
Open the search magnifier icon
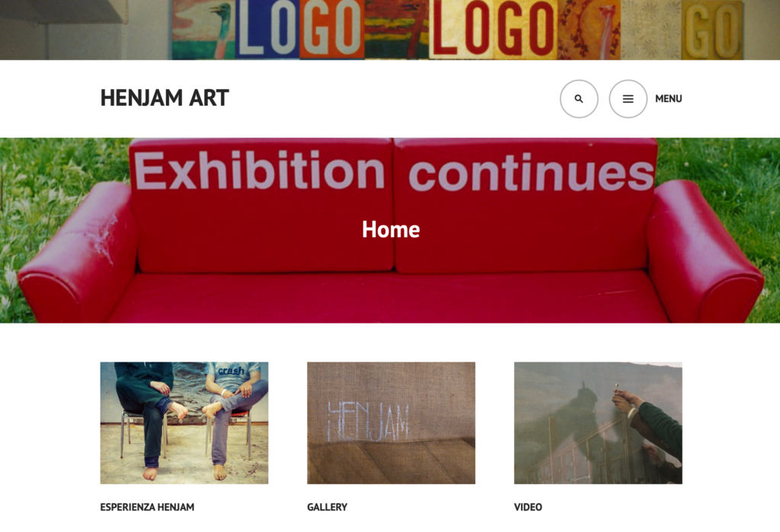[579, 99]
